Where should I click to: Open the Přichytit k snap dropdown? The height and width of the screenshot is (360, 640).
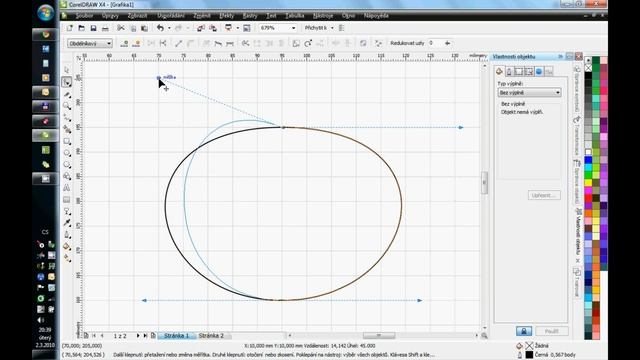click(x=332, y=28)
